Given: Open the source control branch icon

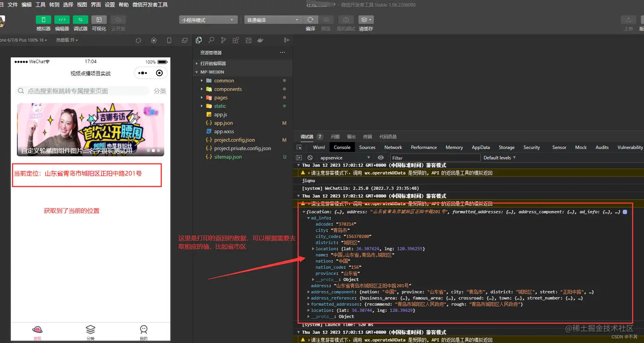Looking at the screenshot, I should coord(224,40).
